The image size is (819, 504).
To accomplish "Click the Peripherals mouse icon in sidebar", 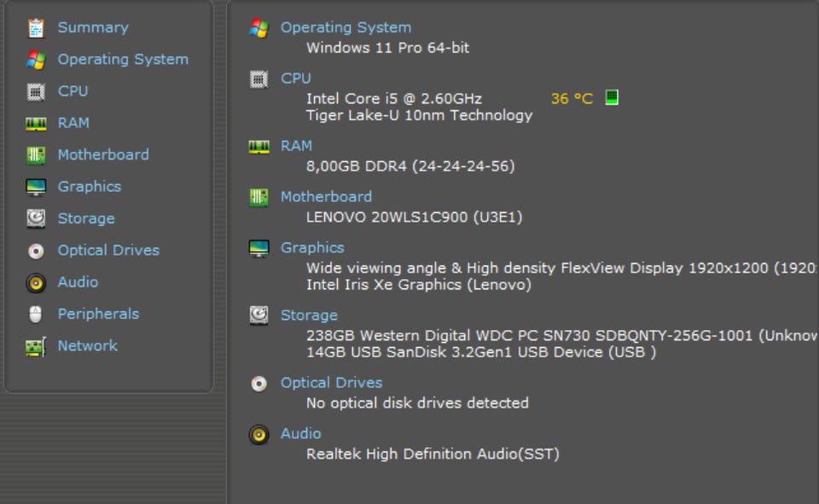I will tap(35, 314).
